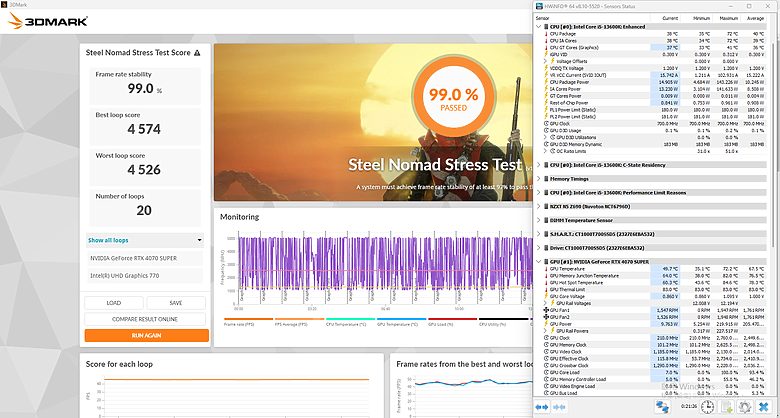
Task: Select the NVIDIA GeForce RTX 4070 SUPER entry in 3DMark
Action: pyautogui.click(x=145, y=258)
